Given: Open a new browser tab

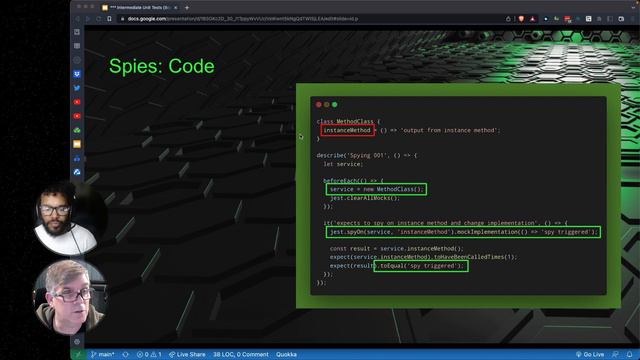Looking at the screenshot, I should click(187, 7).
